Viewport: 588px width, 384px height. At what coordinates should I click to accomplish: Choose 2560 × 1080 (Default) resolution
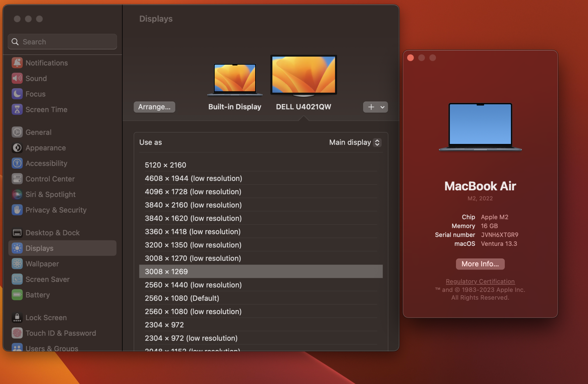(x=182, y=298)
